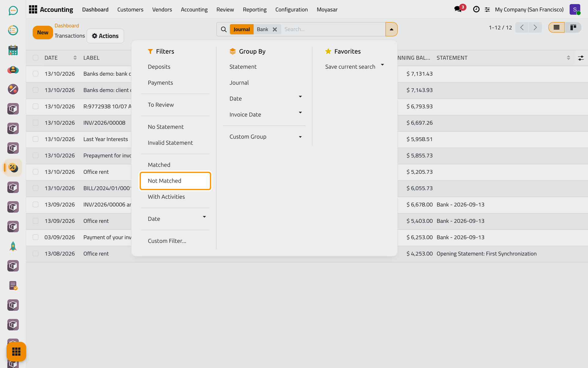
Task: Click the orange apps grid launcher button
Action: click(x=16, y=351)
